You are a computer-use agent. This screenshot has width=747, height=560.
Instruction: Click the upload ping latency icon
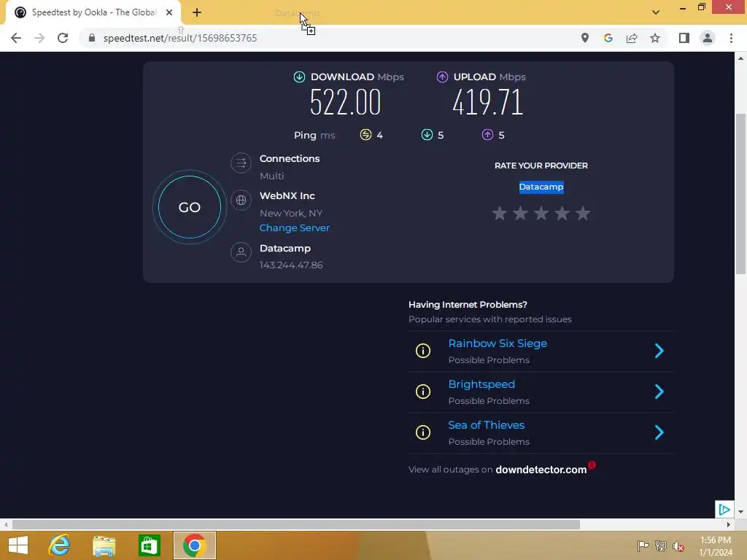487,135
